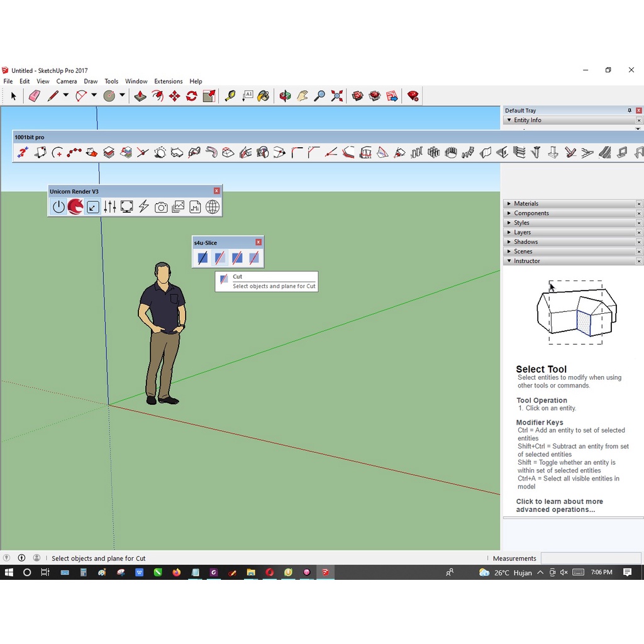Open Unicorn Render image gallery icon
Screen dimensions: 644x644
pos(178,206)
